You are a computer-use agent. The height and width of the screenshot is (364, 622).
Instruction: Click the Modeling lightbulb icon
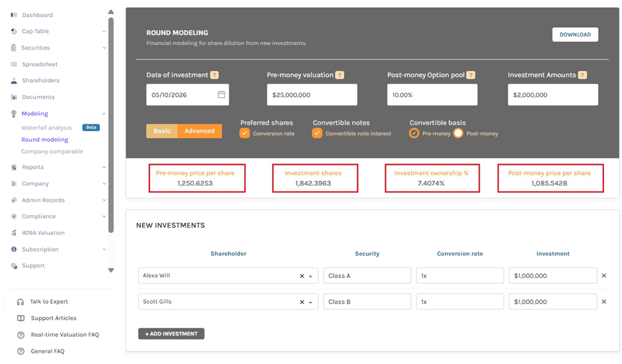pos(14,114)
